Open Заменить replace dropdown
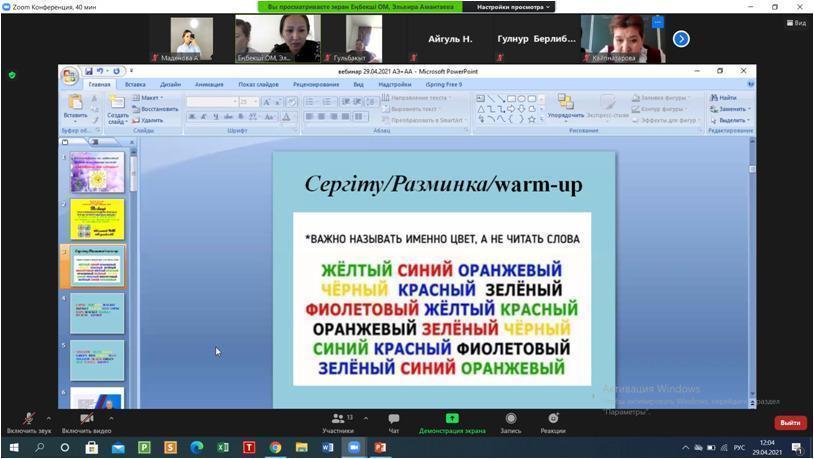The width and height of the screenshot is (814, 459). coord(730,109)
